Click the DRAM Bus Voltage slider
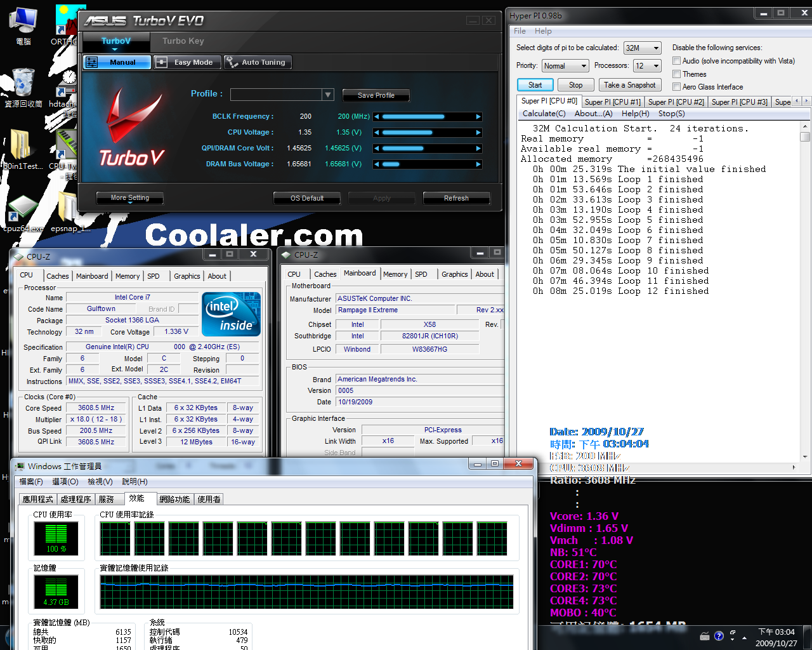The image size is (812, 650). pyautogui.click(x=428, y=164)
